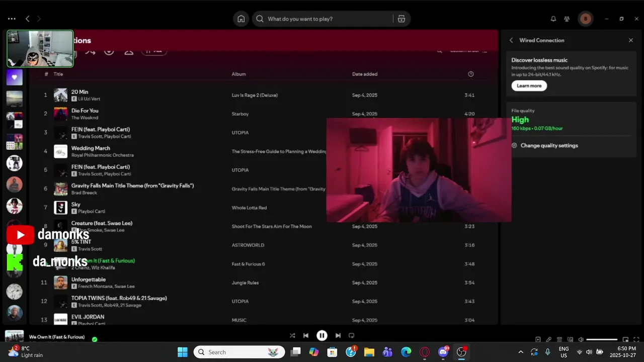Adjust the Spotify volume slider
This screenshot has width=644, height=362.
point(602,339)
